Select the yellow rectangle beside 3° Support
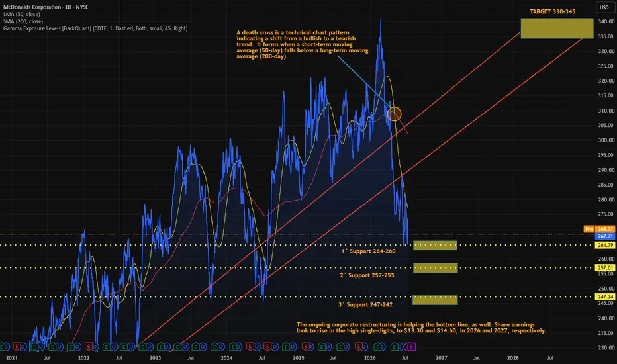Viewport: 617px width, 364px height. [x=435, y=300]
